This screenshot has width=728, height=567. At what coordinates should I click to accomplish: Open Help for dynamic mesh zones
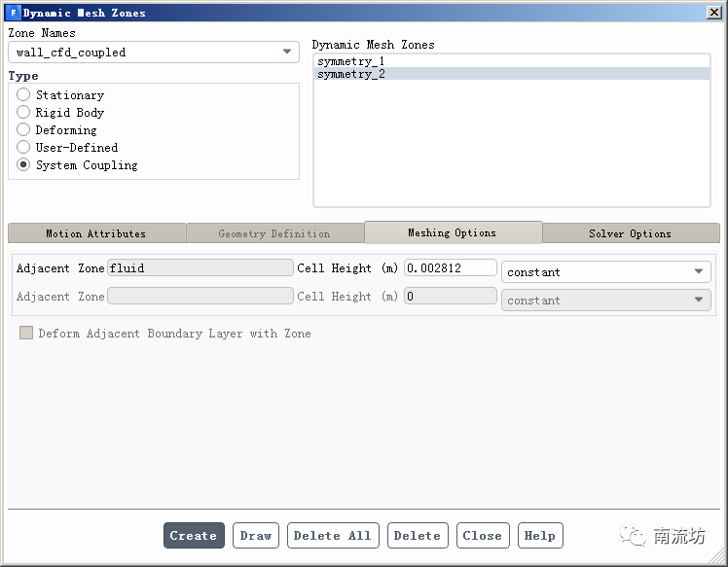pyautogui.click(x=539, y=535)
